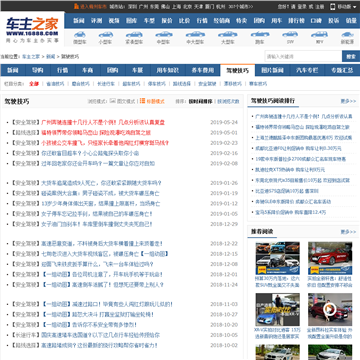The image size is (360, 360).
Task: Click the 车主之家 site logo
Action: (32, 29)
